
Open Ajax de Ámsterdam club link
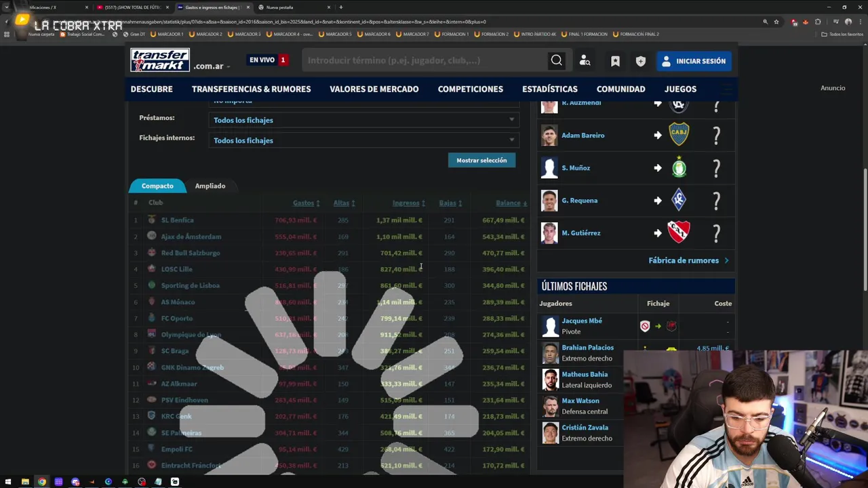191,237
